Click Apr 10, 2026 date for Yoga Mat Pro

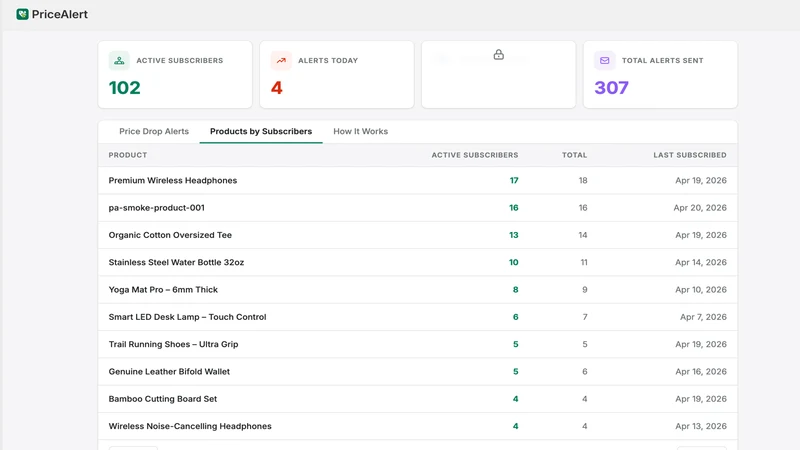701,290
